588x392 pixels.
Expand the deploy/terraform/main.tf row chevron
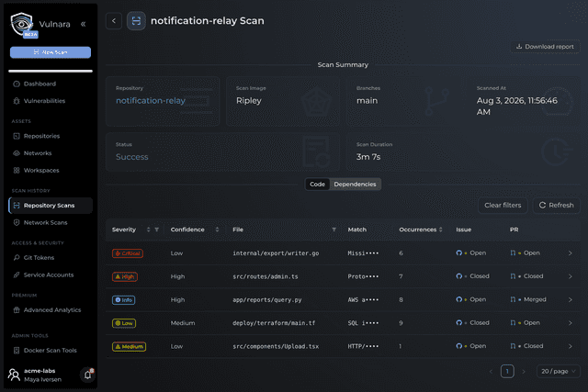570,322
